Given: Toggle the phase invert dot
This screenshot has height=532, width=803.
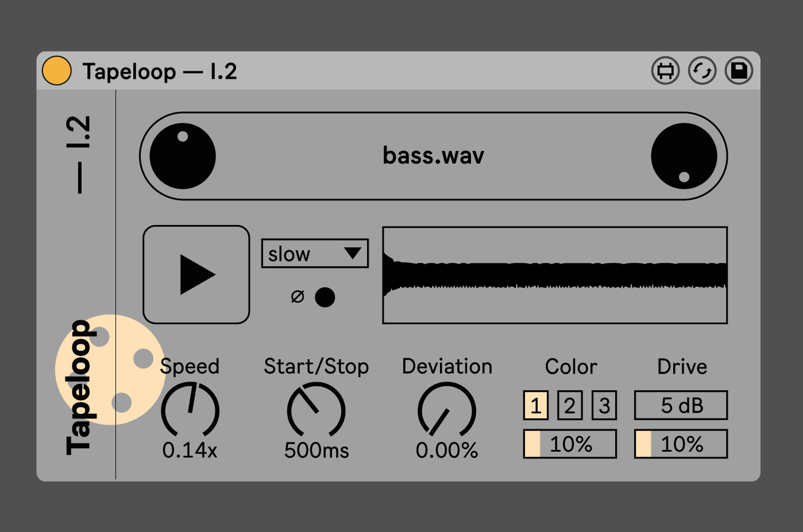Looking at the screenshot, I should point(325,297).
